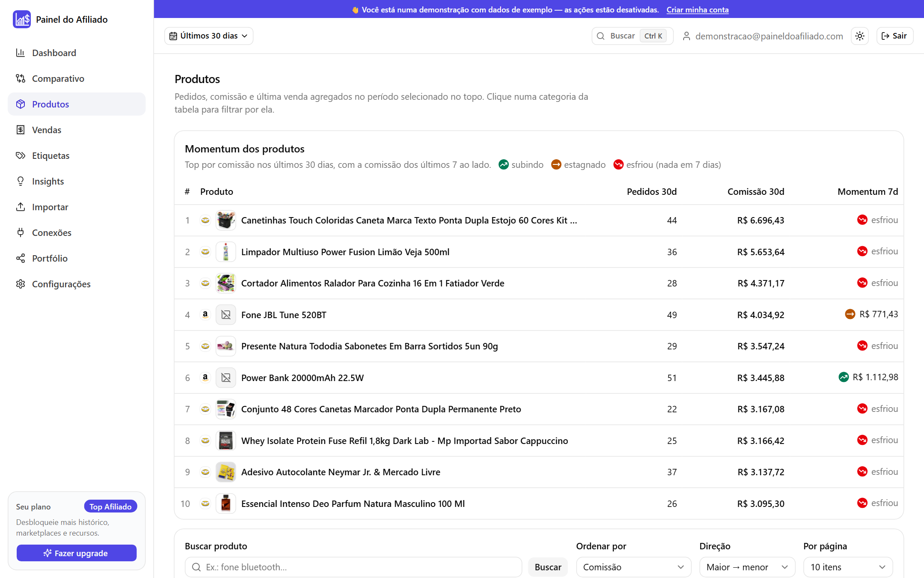Click the esfriou icon on Whey Isolate row
This screenshot has height=578, width=924.
click(x=862, y=440)
